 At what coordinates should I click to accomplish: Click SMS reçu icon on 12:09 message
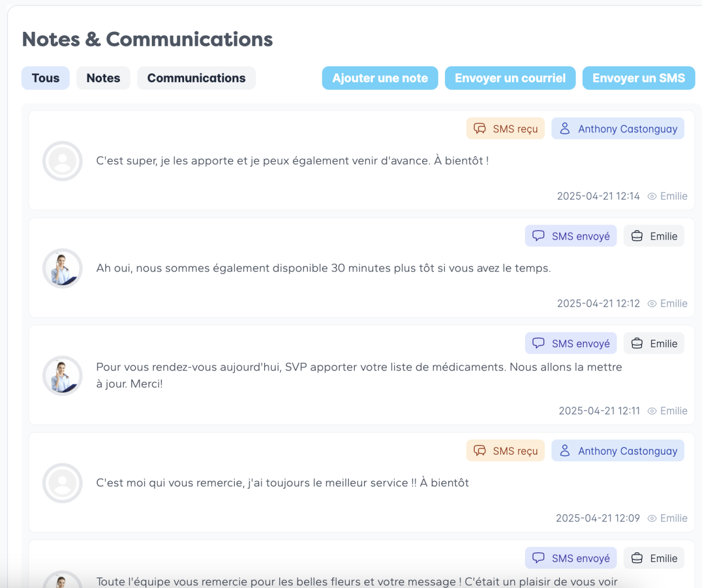click(480, 451)
